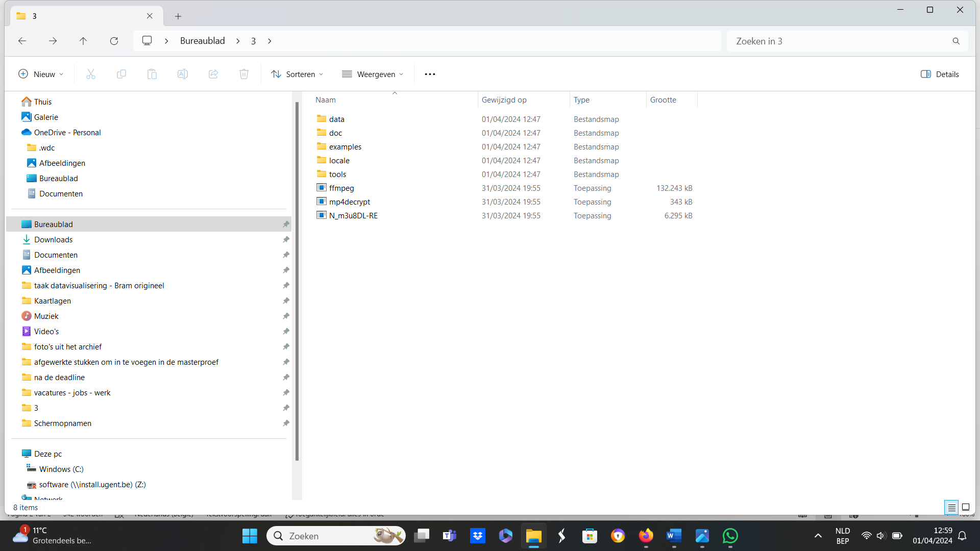Go up one folder level
Viewport: 980px width, 551px height.
click(x=83, y=41)
